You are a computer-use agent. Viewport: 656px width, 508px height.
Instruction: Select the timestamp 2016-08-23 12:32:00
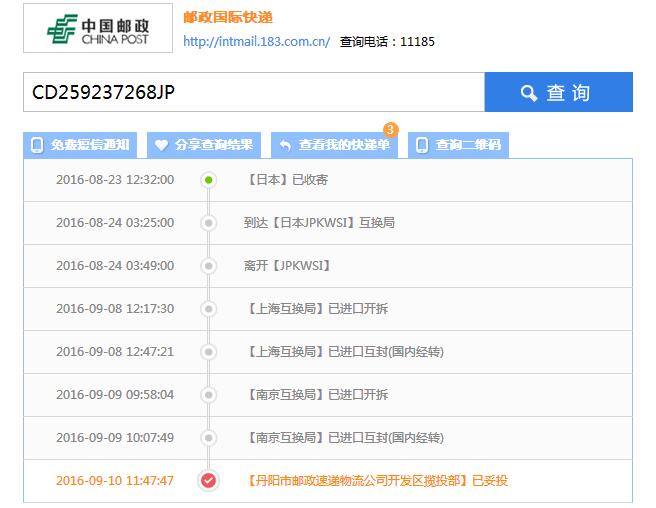115,180
